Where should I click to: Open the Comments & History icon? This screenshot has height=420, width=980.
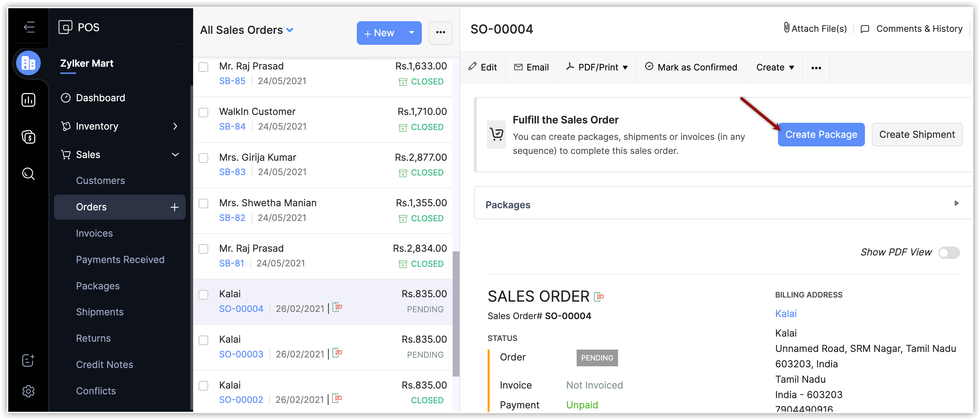click(865, 29)
